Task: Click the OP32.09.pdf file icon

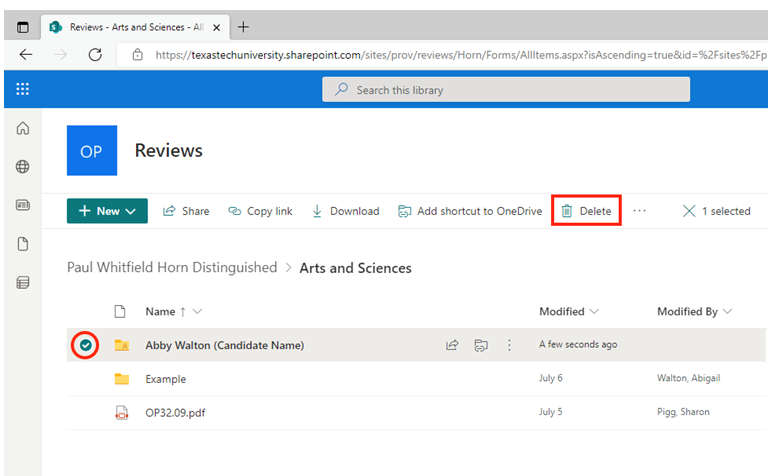Action: coord(122,413)
